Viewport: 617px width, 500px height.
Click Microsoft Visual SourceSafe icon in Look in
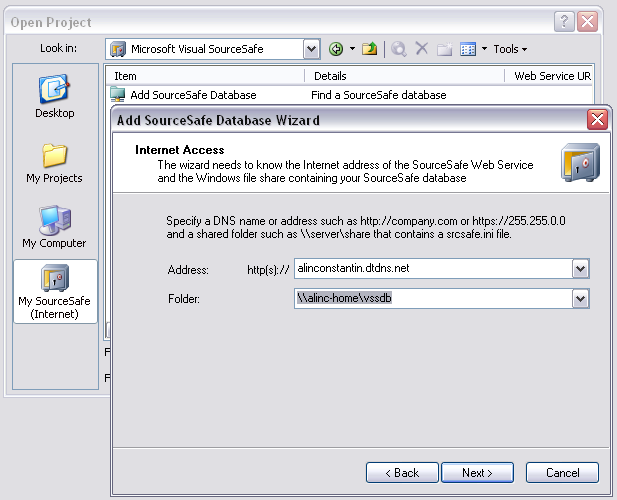[118, 50]
